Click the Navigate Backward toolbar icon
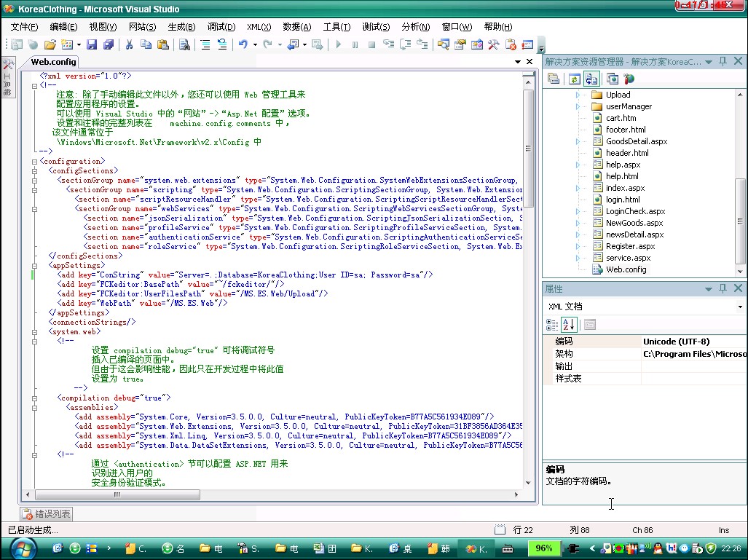Screen dimensions: 748x560 293,45
